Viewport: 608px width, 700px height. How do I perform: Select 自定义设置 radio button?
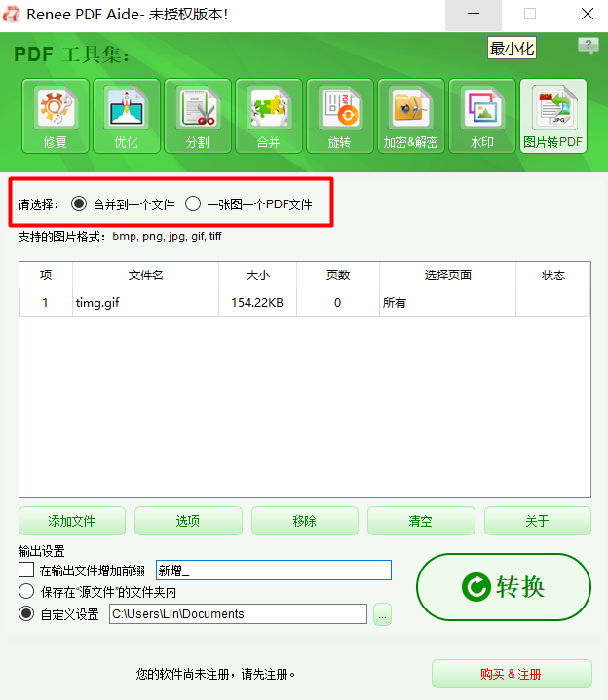(x=26, y=613)
